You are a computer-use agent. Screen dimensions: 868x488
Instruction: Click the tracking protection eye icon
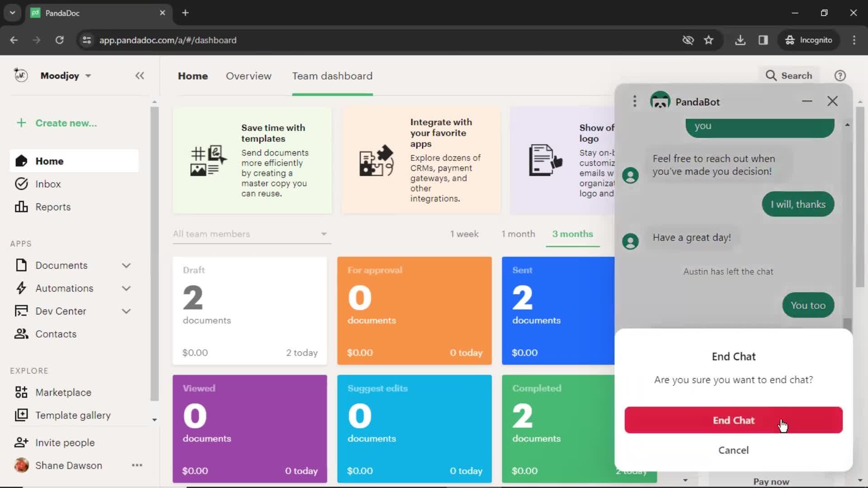(688, 40)
